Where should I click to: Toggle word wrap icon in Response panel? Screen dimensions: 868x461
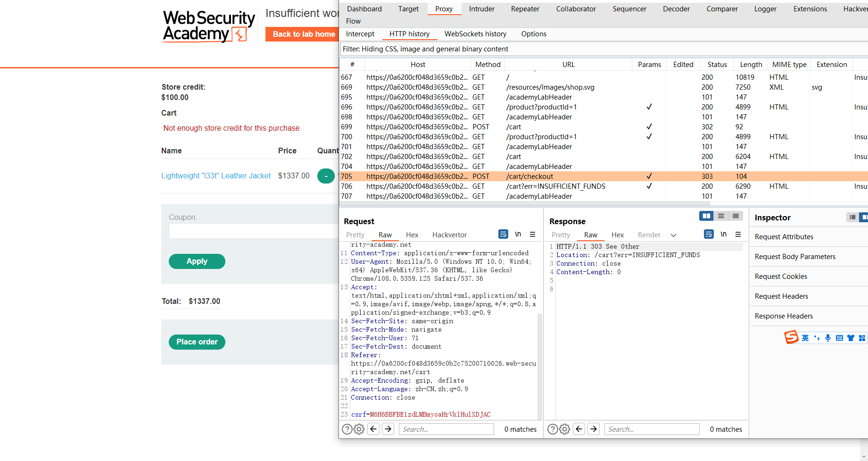click(x=709, y=234)
